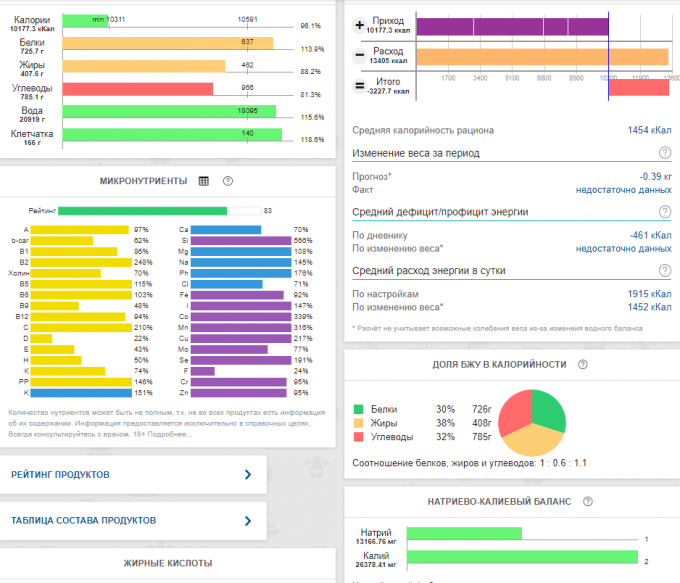Click the green Белки legend swatch

click(x=359, y=410)
